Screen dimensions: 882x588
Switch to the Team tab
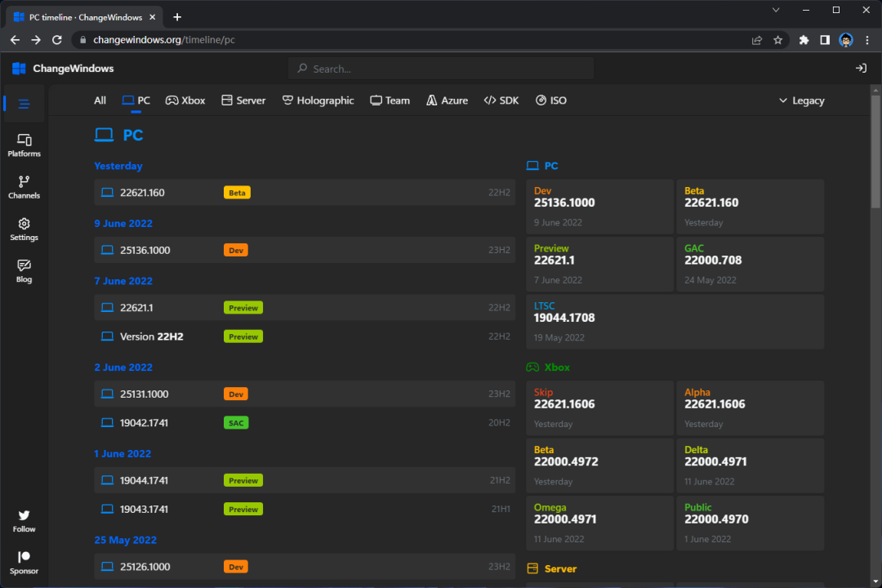pyautogui.click(x=390, y=100)
